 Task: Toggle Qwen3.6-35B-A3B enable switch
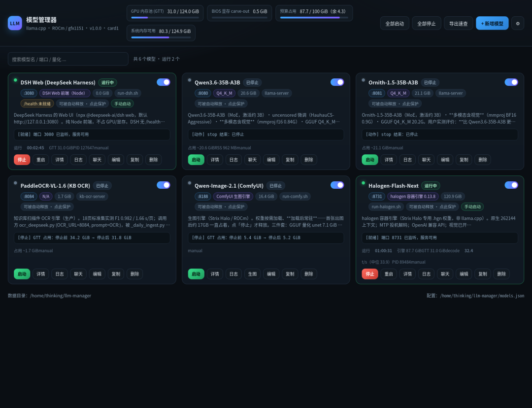[x=337, y=82]
